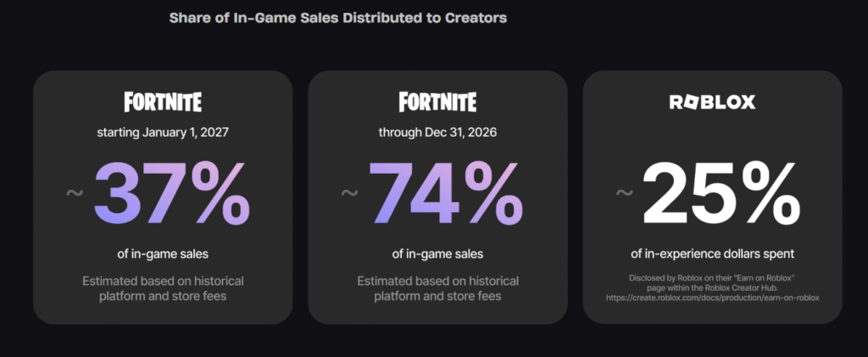This screenshot has width=868, height=357.
Task: Open the create.roblox.com earn-on-roblox URL
Action: tap(712, 298)
